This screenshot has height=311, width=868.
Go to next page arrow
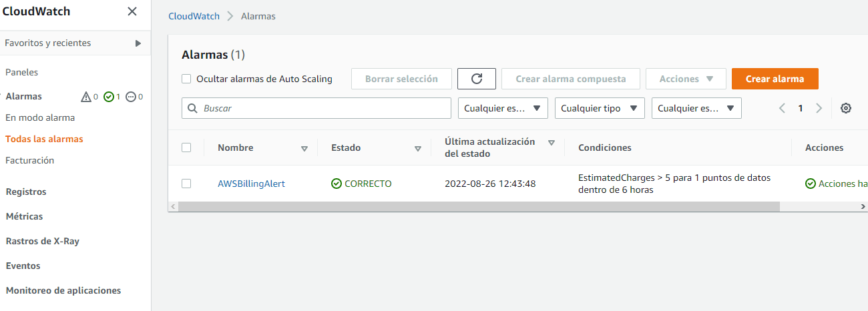pos(819,108)
